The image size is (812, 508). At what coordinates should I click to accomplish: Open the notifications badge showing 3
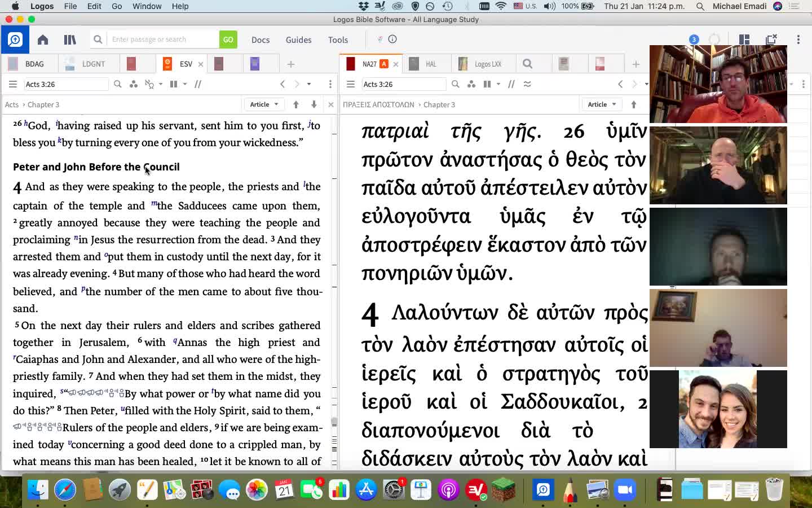(x=694, y=40)
